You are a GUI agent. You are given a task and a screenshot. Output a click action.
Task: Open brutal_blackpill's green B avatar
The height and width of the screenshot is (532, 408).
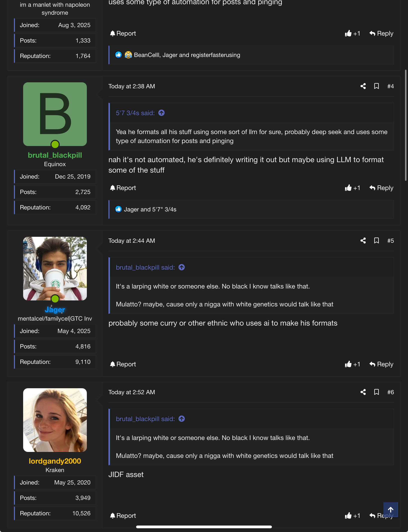click(55, 114)
